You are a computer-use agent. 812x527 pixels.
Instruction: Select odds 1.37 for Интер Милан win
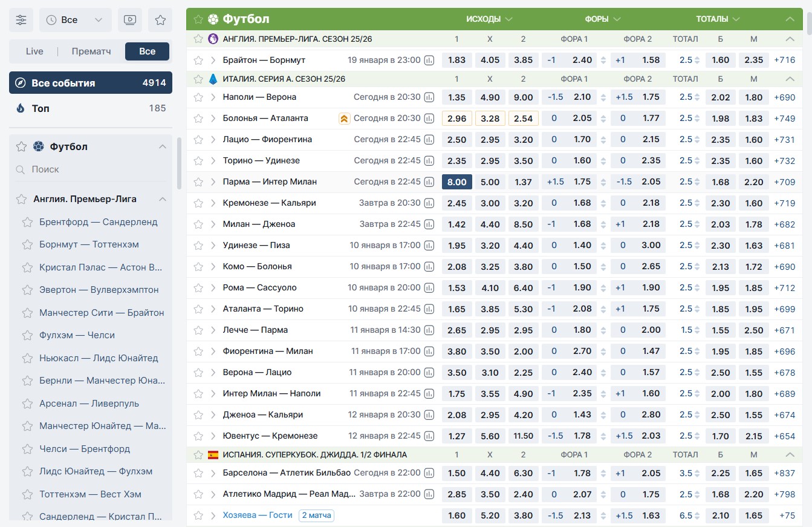(x=523, y=182)
